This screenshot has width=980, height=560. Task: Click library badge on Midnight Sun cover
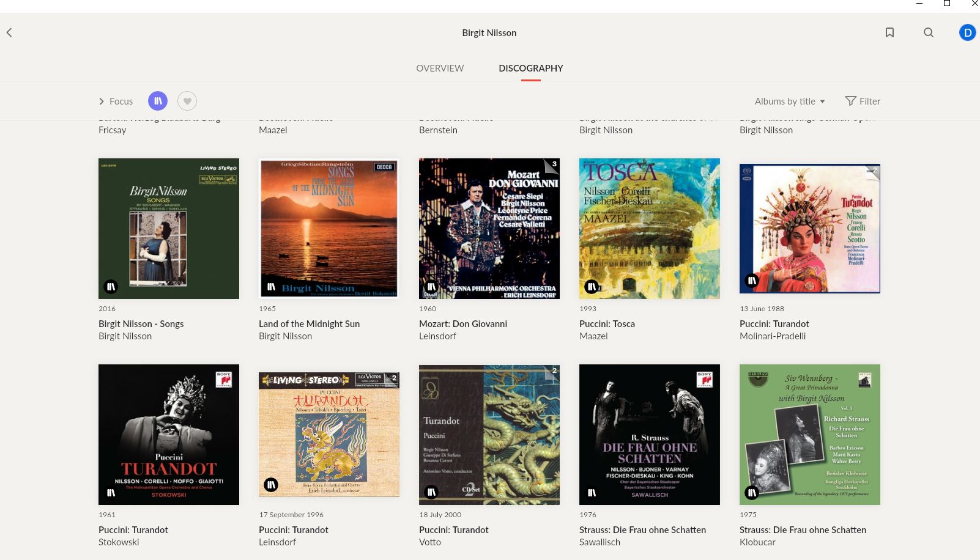[271, 286]
